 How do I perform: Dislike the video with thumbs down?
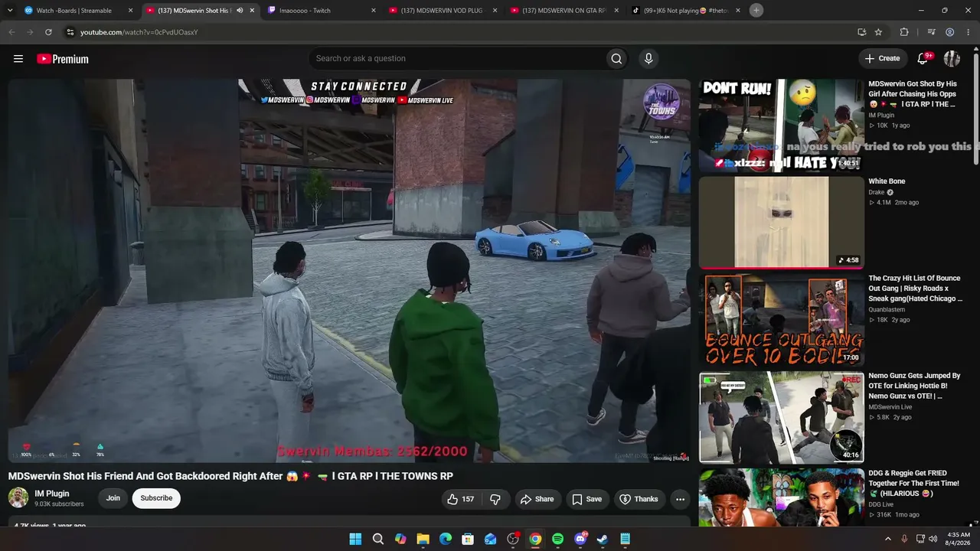[x=495, y=499]
